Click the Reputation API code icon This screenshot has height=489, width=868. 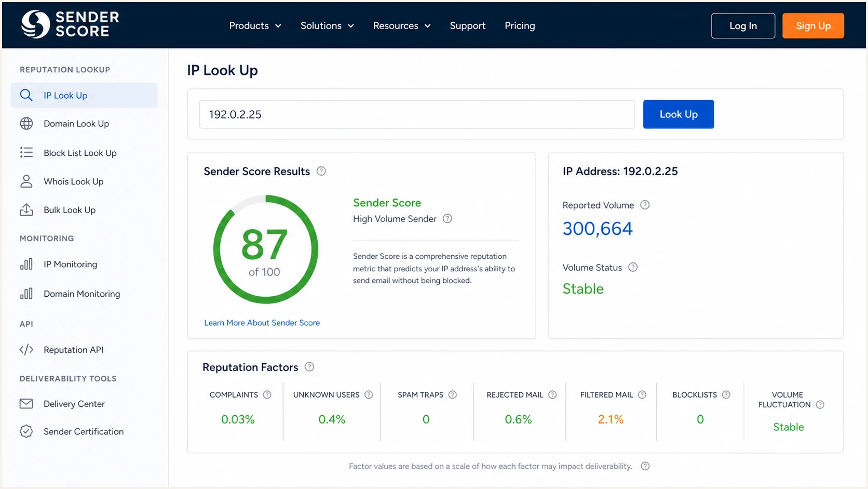click(26, 350)
